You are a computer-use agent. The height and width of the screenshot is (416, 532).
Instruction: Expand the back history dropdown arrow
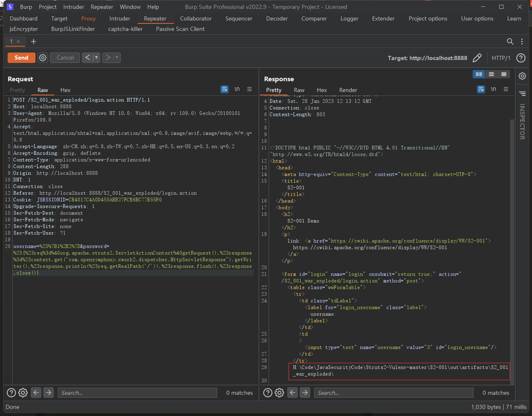[96, 57]
